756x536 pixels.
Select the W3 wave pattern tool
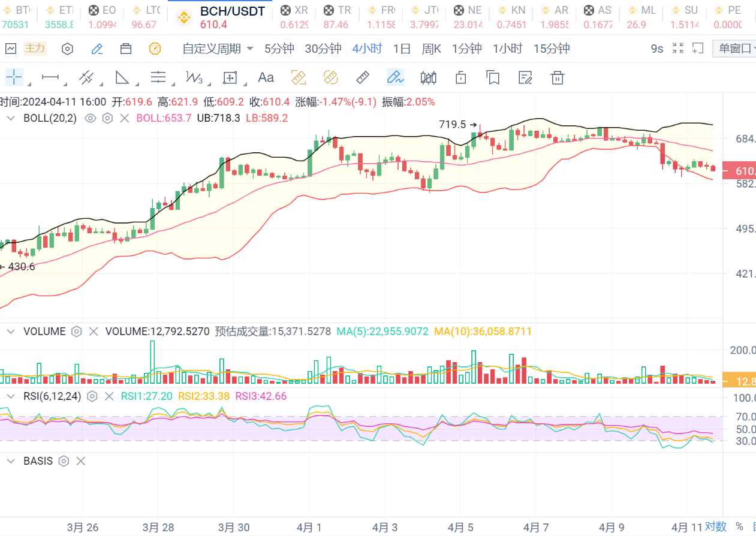[194, 77]
